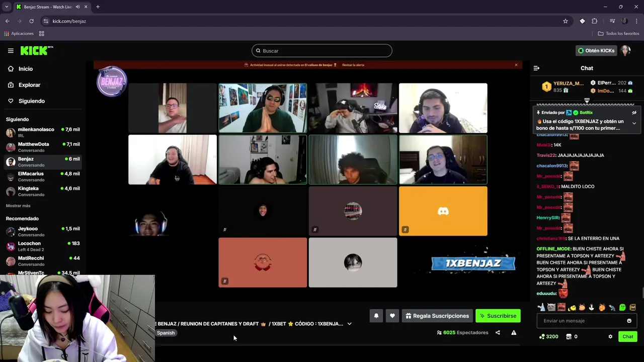Open browser extensions puzzle icon
Image resolution: width=644 pixels, height=362 pixels.
(x=595, y=21)
